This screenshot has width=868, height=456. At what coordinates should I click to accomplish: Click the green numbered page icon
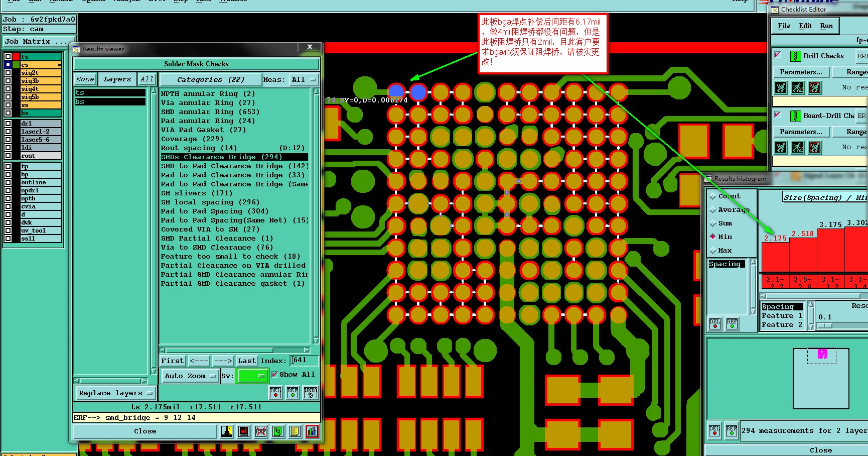[278, 431]
